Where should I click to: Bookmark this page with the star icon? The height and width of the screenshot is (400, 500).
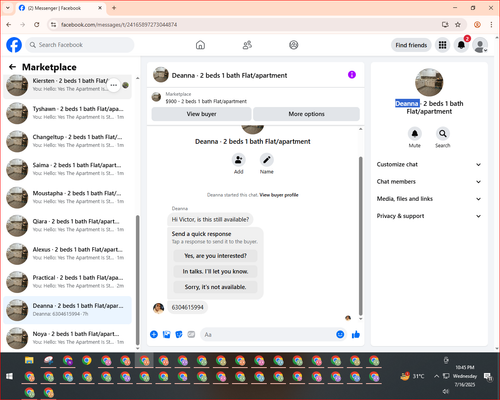458,25
